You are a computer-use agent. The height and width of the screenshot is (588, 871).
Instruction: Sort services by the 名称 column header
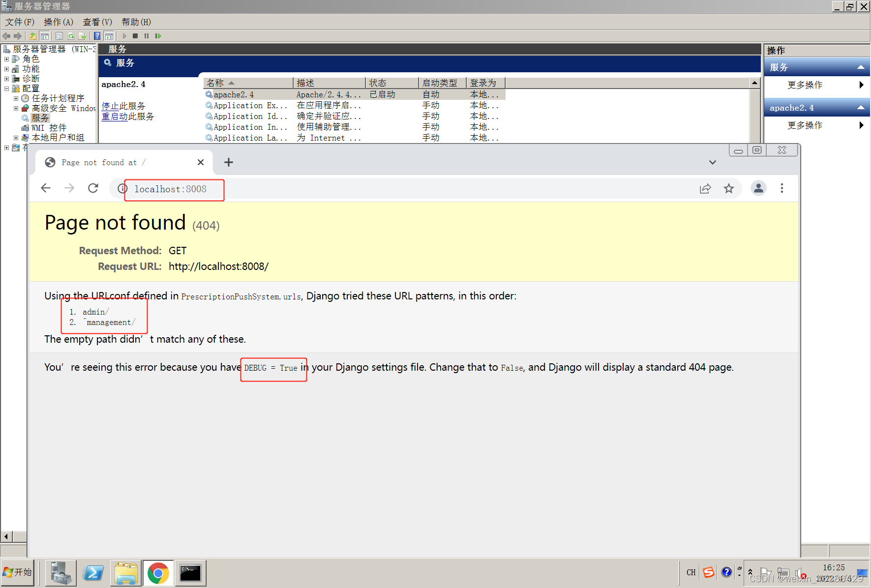point(248,83)
